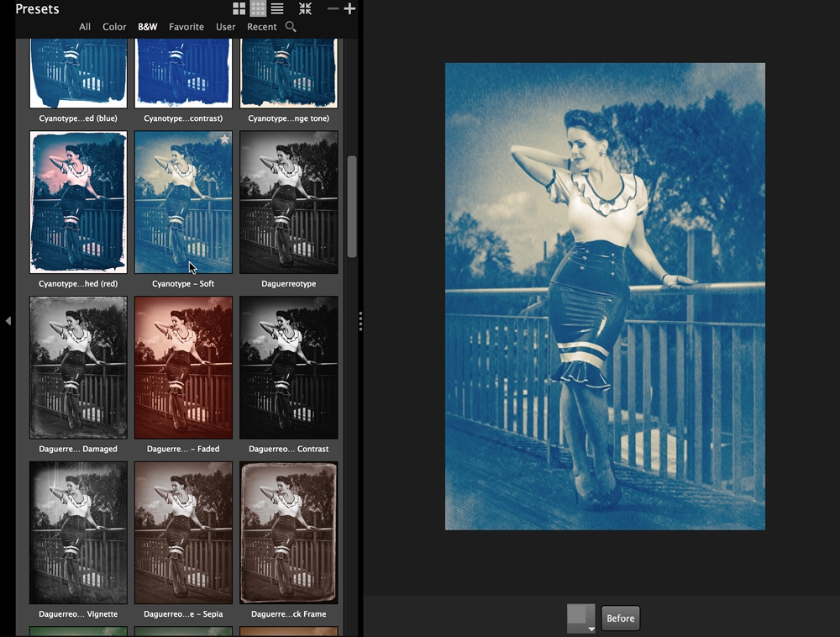The width and height of the screenshot is (840, 637).
Task: Click the 'Cyanotype…nge tone)' label text
Action: click(289, 118)
